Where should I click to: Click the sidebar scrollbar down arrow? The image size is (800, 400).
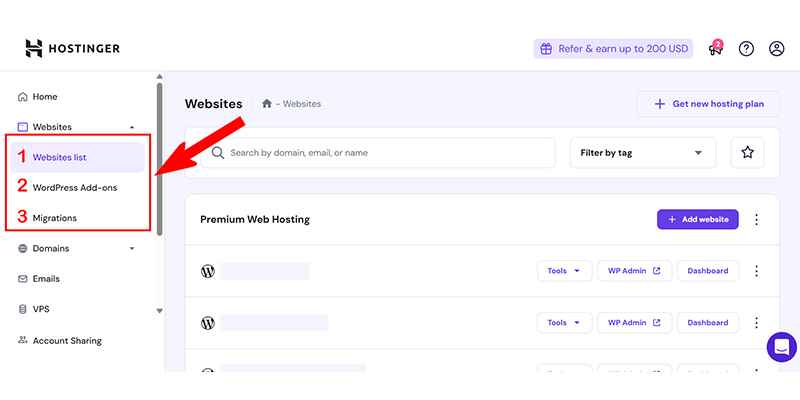pyautogui.click(x=160, y=311)
